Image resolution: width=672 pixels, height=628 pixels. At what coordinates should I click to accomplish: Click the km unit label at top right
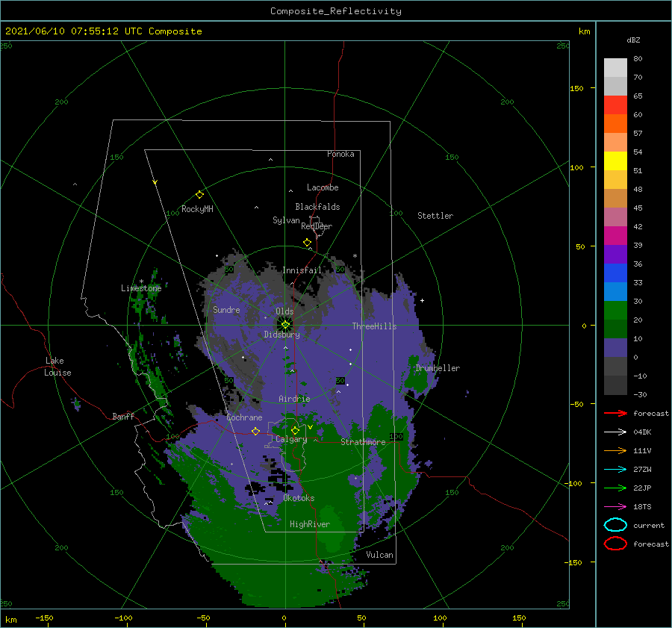(584, 31)
